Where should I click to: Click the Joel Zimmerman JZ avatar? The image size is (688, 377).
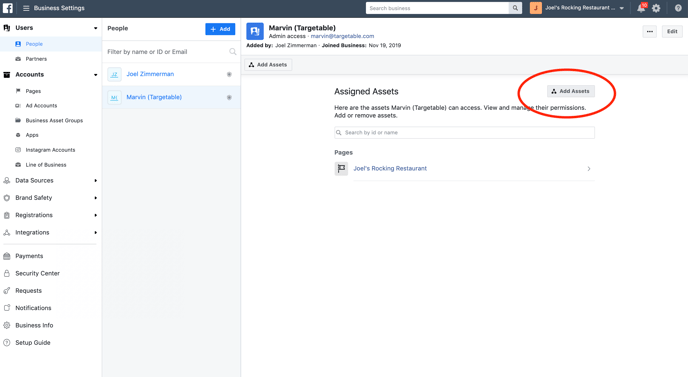point(114,74)
